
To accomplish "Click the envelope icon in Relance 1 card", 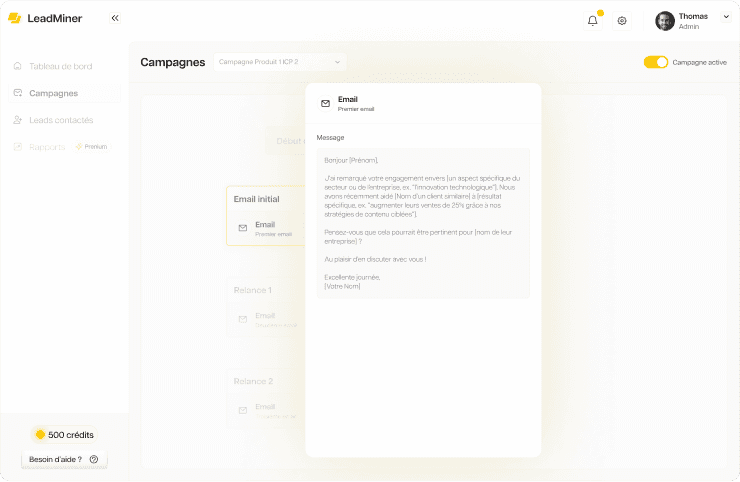I will tap(243, 319).
